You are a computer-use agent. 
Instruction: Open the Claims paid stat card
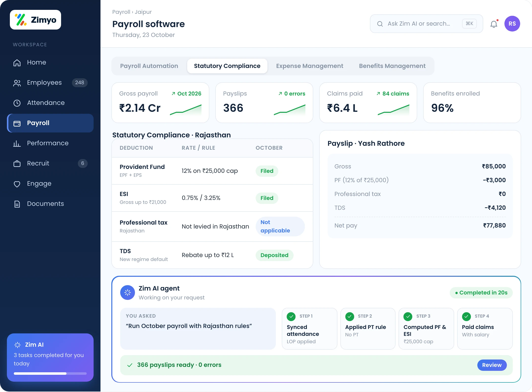point(368,103)
